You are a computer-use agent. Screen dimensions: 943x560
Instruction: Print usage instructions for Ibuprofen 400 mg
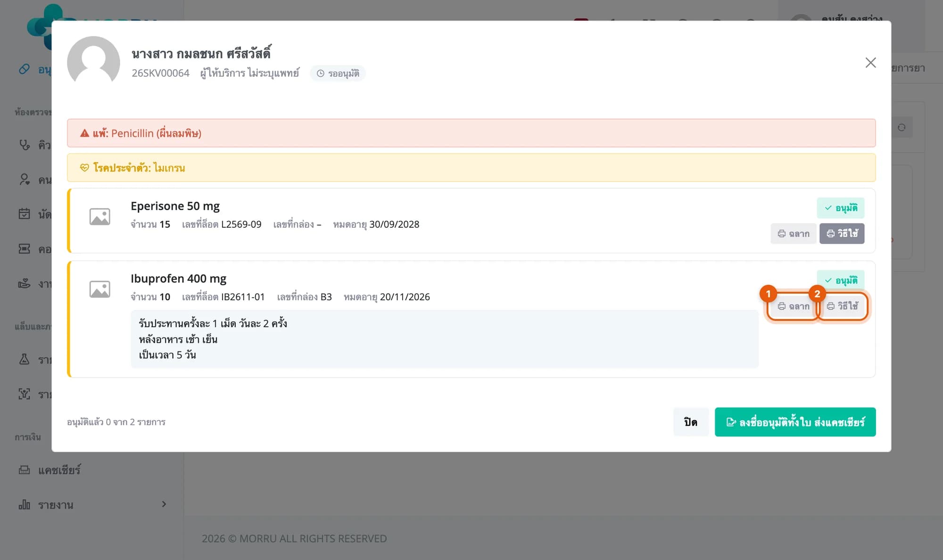842,306
